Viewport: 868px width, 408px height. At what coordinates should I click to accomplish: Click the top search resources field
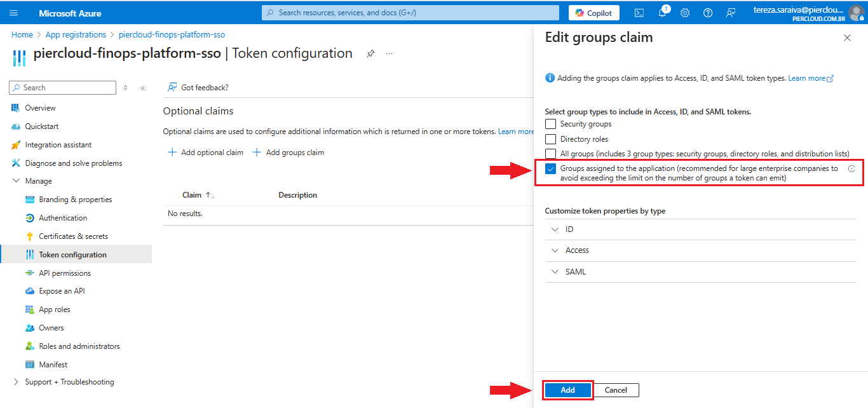410,13
